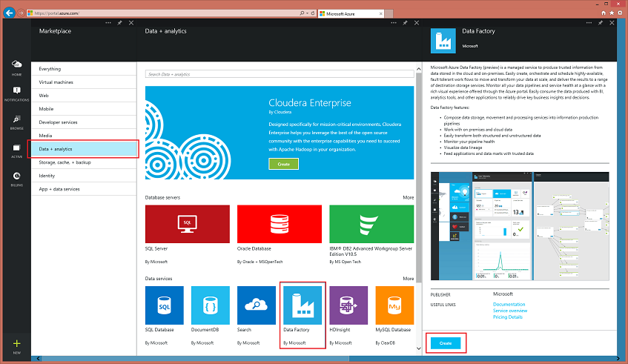Open browser tools gear icon
This screenshot has height=364, width=628.
tap(620, 13)
